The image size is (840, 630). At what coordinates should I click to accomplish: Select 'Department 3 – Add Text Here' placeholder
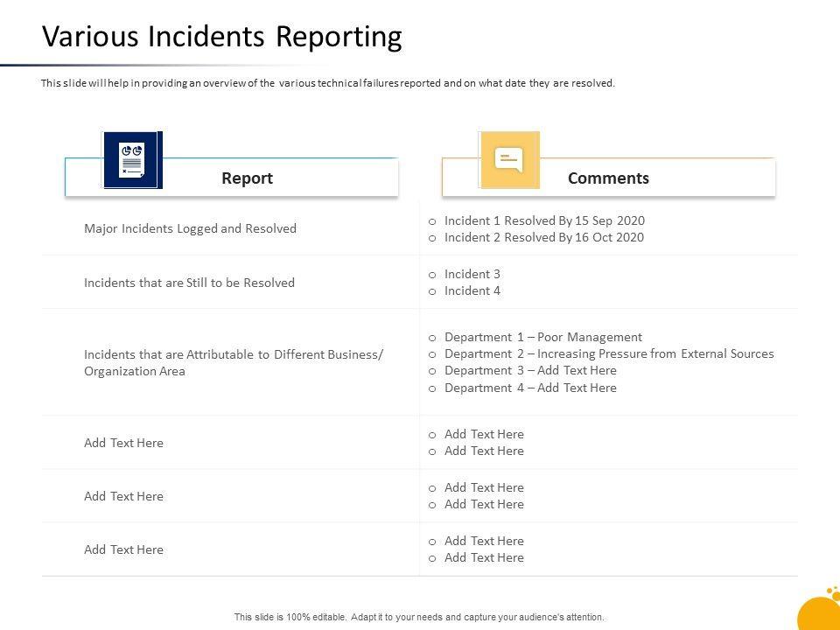[x=530, y=370]
